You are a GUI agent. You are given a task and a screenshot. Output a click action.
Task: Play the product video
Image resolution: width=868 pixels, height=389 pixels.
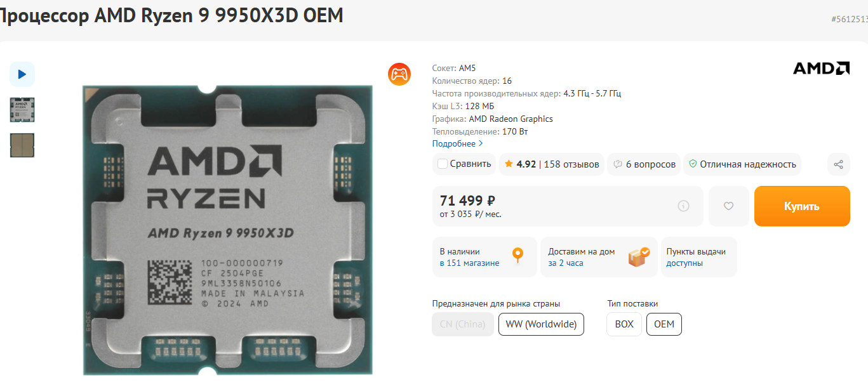click(x=22, y=74)
